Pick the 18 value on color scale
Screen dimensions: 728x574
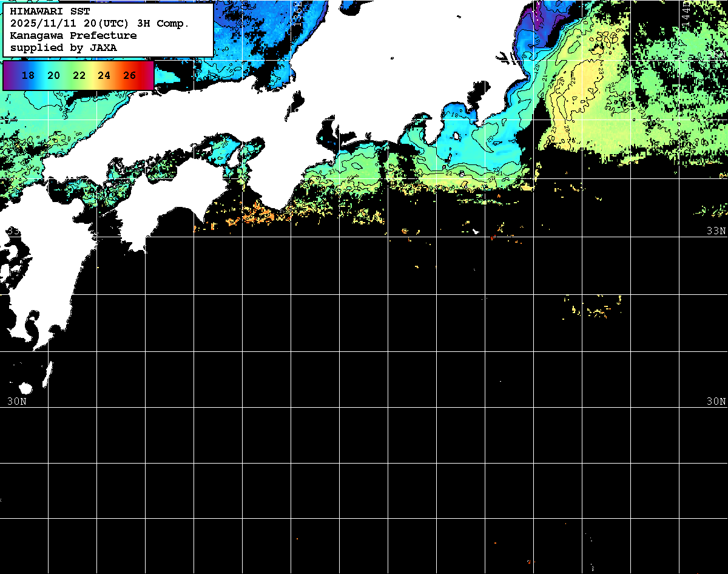click(28, 75)
